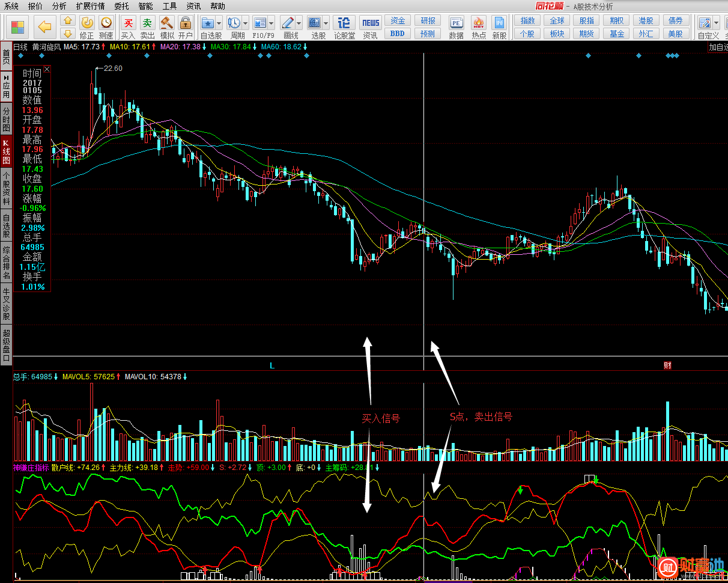Screen dimensions: 728x583
Task: Click the 卖出 (sell) toolbar icon
Action: [147, 23]
